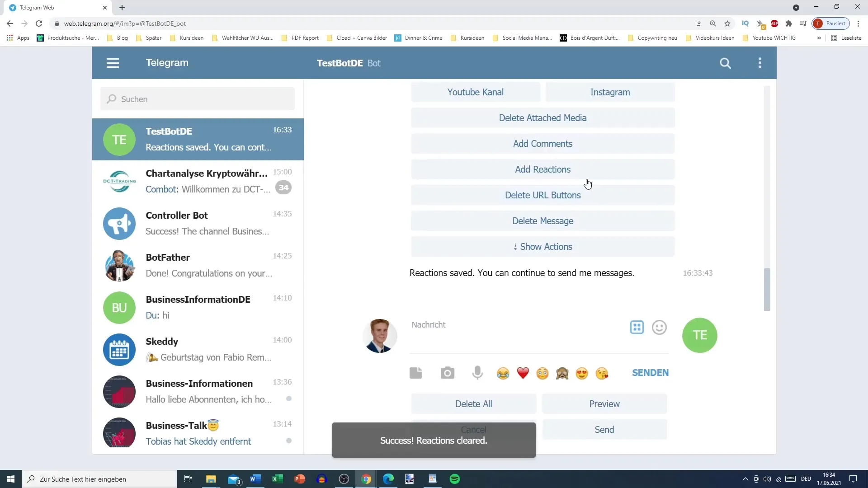Screen dimensions: 868x488
Task: Expand Show Actions section
Action: [542, 247]
